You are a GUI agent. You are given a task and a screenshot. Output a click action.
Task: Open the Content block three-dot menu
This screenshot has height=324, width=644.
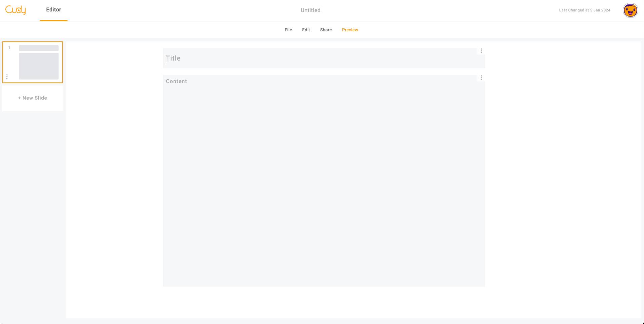[x=481, y=78]
